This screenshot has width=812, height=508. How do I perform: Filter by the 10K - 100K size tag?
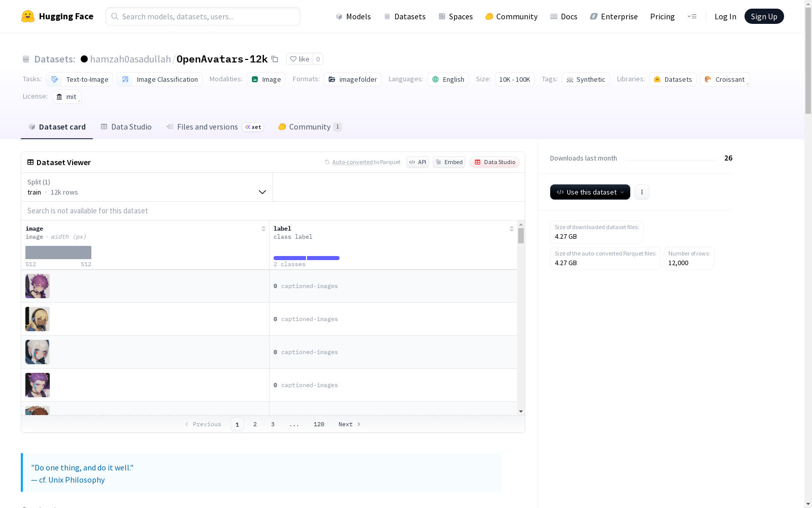click(x=515, y=79)
